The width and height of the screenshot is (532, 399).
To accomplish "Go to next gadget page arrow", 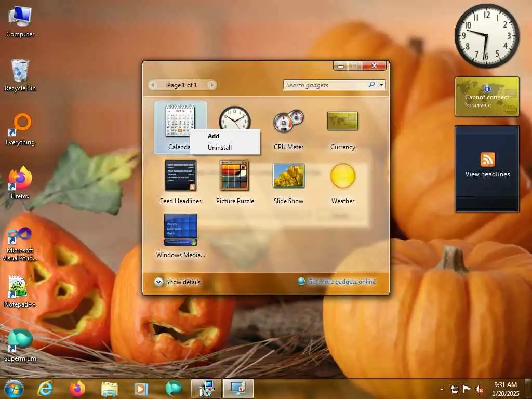I will click(x=212, y=85).
